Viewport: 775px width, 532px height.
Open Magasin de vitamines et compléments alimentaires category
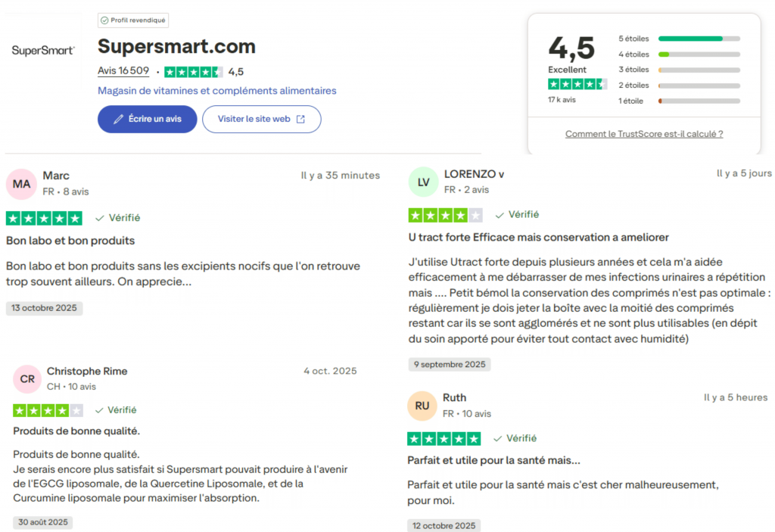coord(217,91)
